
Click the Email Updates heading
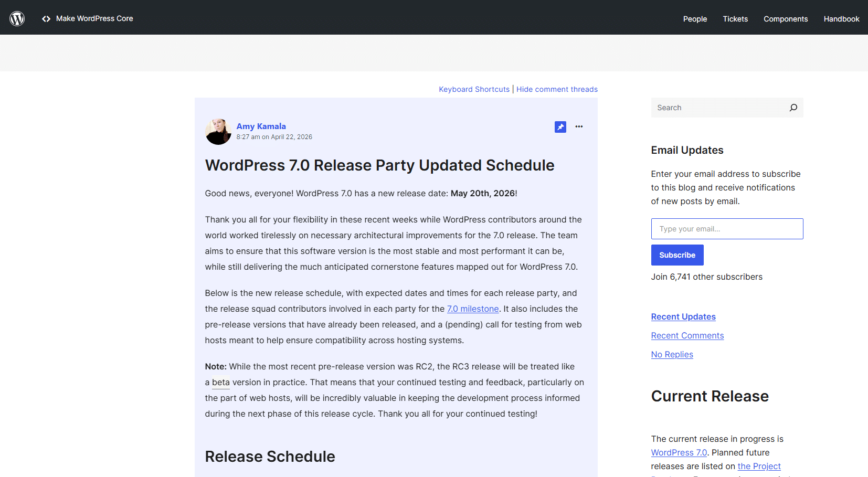(x=687, y=150)
